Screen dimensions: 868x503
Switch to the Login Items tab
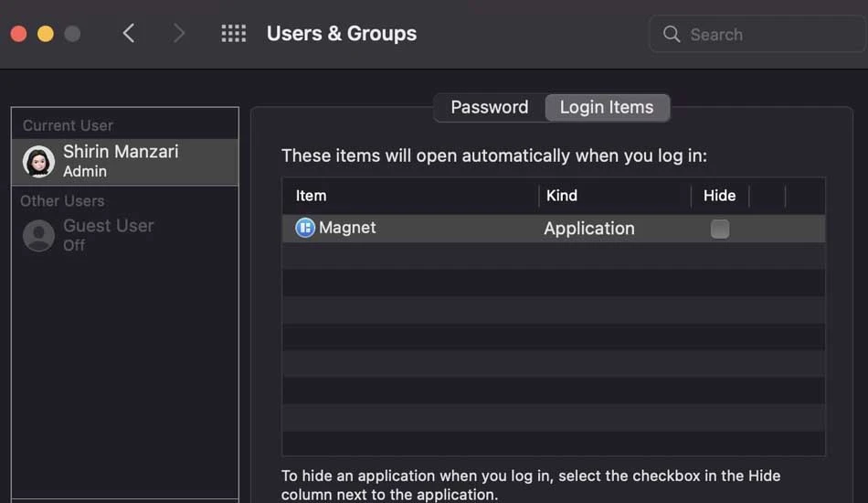point(607,107)
